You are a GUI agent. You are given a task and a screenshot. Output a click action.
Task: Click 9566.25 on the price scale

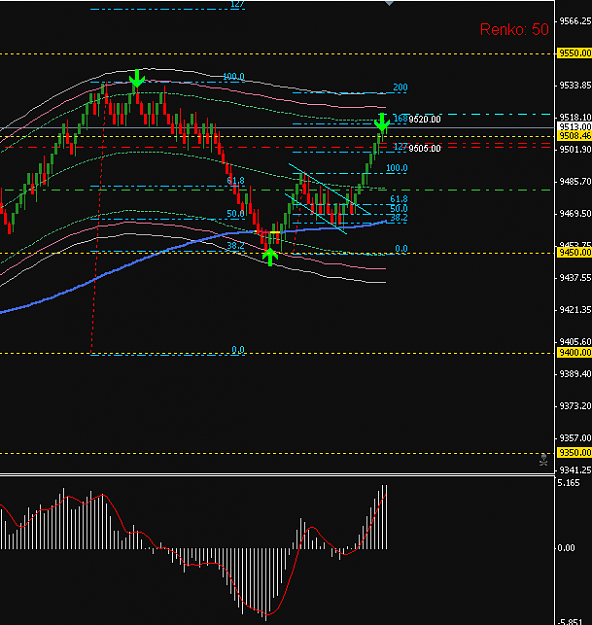click(x=575, y=21)
